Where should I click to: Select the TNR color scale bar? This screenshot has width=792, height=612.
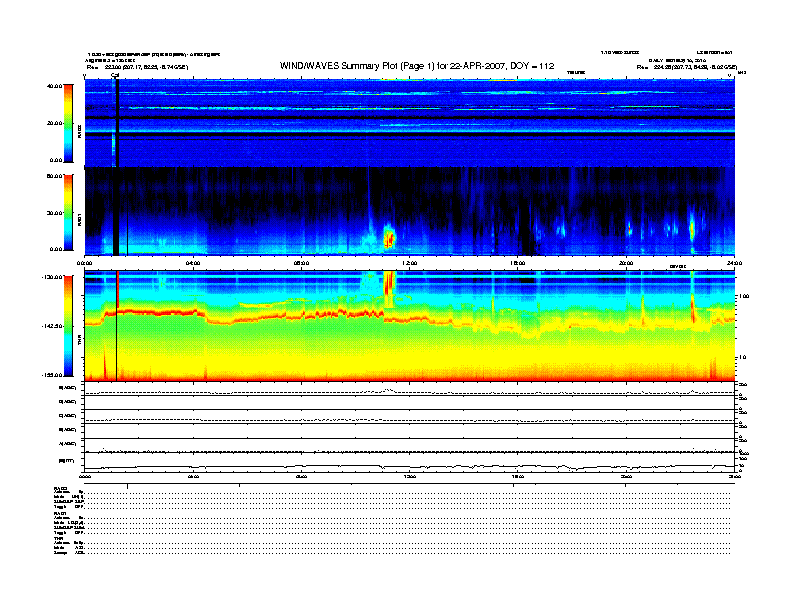pyautogui.click(x=68, y=326)
